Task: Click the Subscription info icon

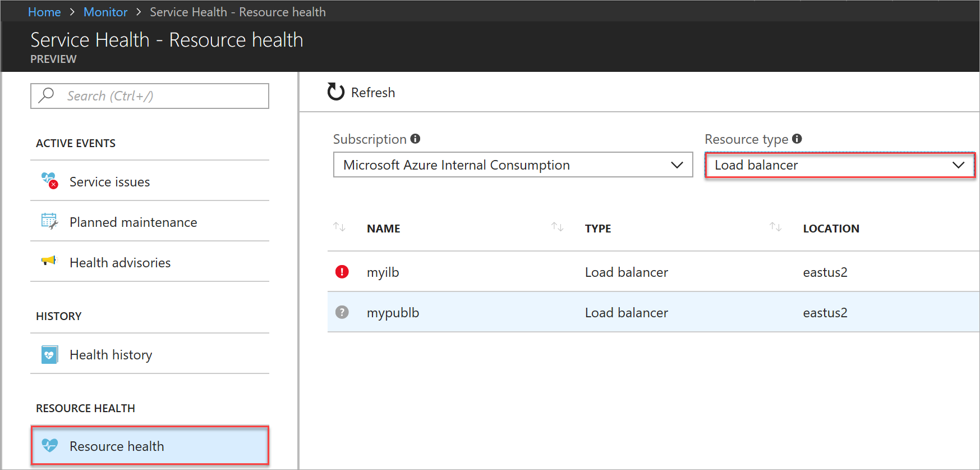Action: pyautogui.click(x=415, y=139)
